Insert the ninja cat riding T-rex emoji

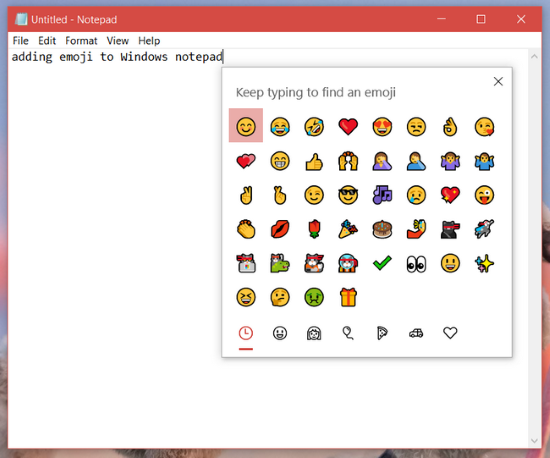(x=280, y=263)
